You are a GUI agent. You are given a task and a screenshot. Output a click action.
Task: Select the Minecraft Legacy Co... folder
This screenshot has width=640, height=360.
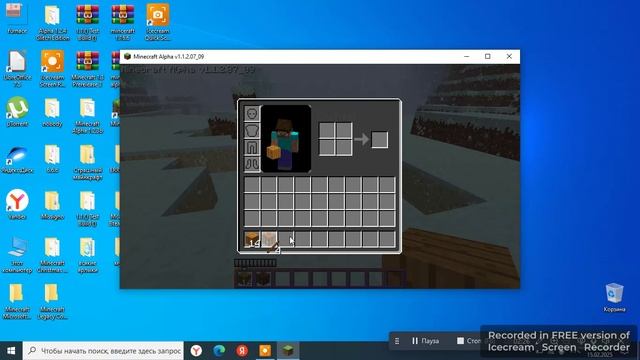click(52, 302)
